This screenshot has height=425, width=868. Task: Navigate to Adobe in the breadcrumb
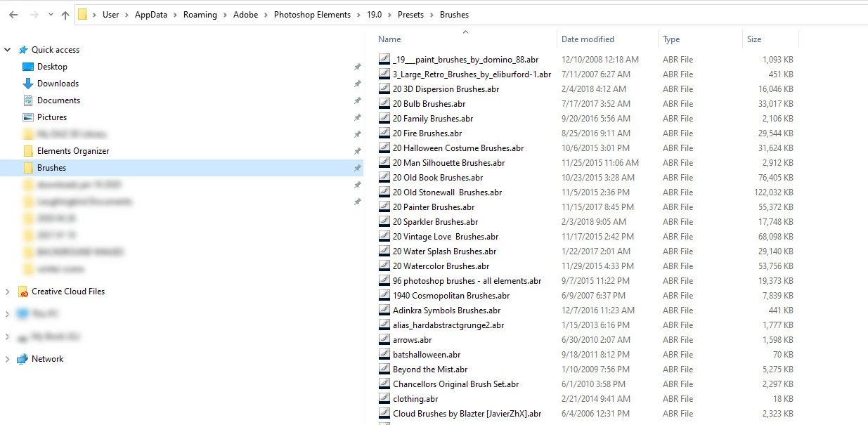[246, 15]
